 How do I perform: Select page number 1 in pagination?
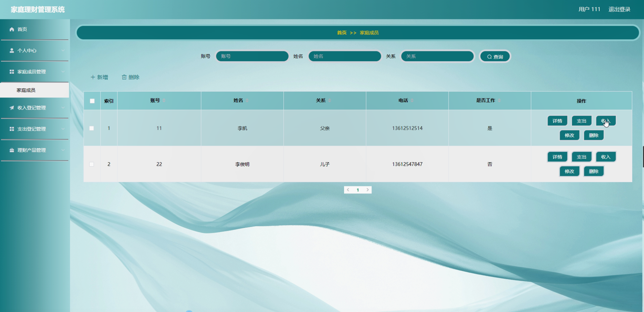point(358,190)
